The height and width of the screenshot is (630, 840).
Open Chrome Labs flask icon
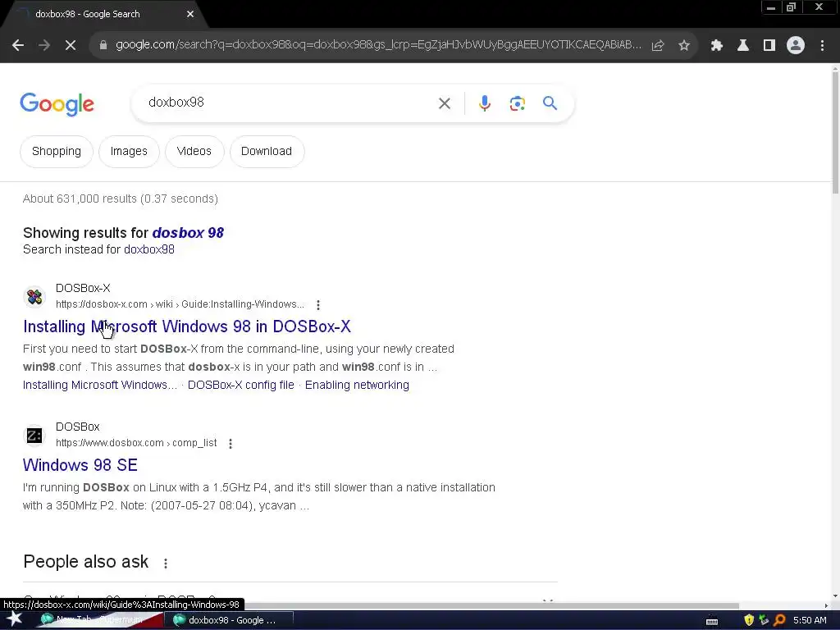point(743,46)
